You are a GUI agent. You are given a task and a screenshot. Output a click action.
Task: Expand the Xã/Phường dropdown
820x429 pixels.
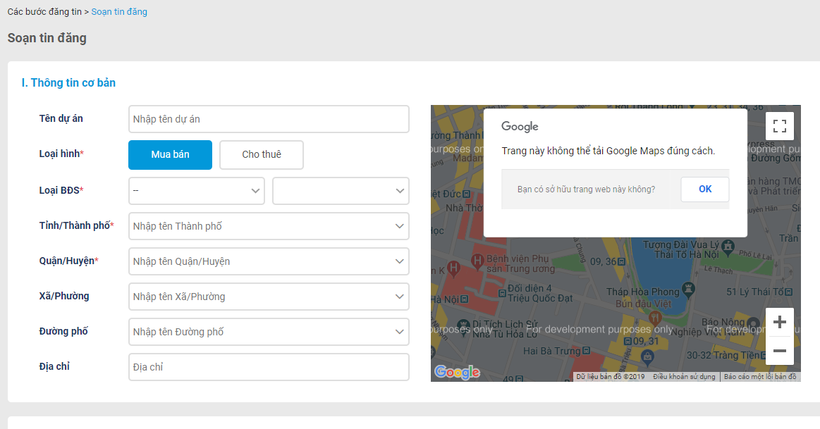[269, 296]
